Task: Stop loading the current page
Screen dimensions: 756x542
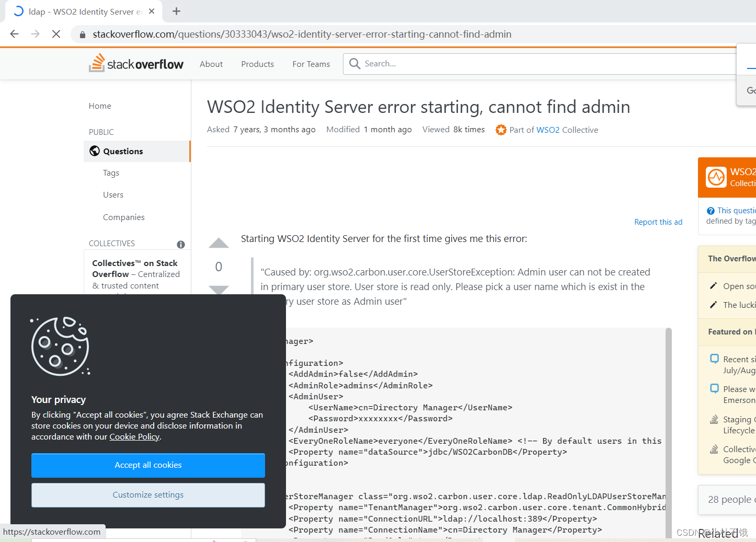Action: [x=56, y=34]
